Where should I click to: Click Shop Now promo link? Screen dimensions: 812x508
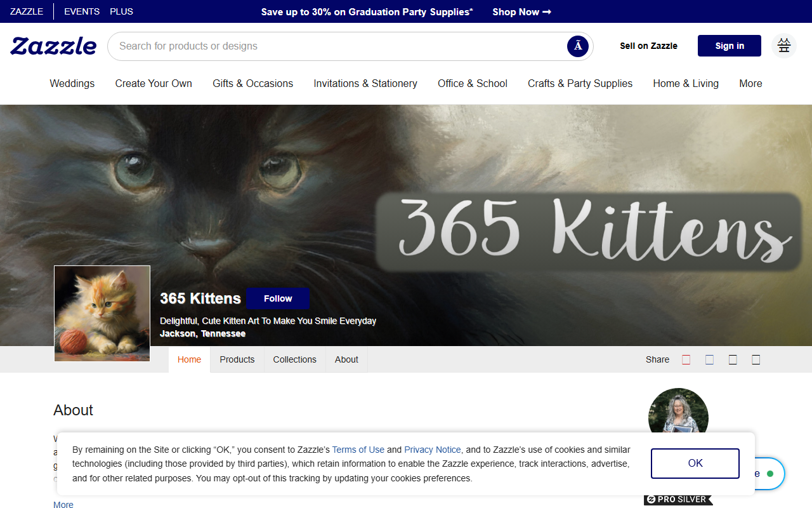[x=522, y=11]
